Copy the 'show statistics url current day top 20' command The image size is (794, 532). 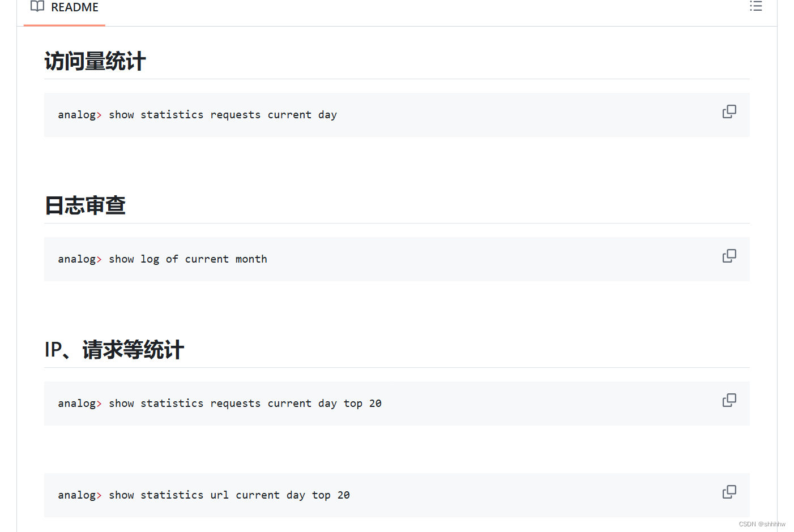click(729, 492)
